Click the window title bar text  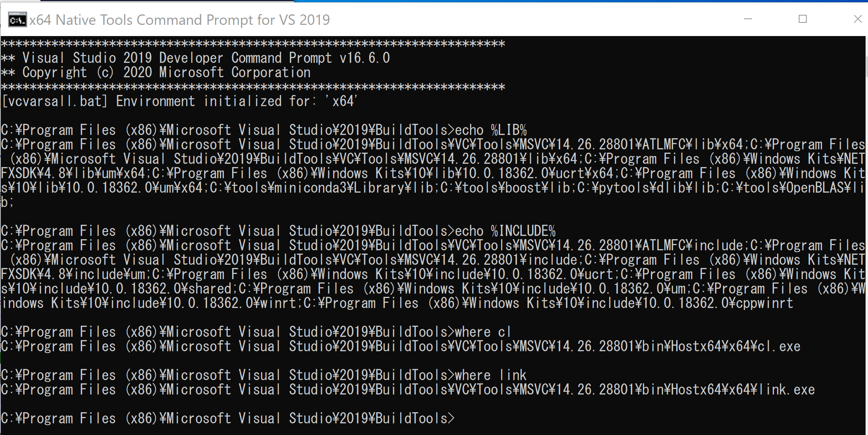tap(179, 20)
